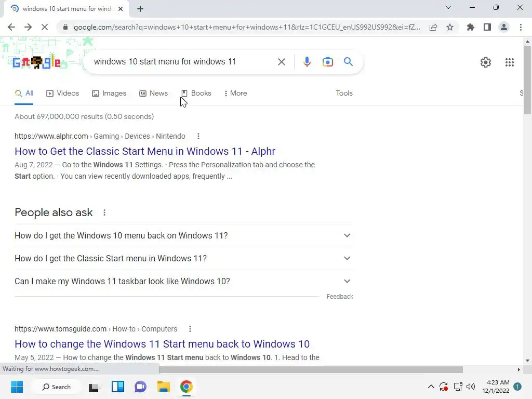Viewport: 532px width, 399px height.
Task: Open the Chat app on the taskbar
Action: (x=140, y=387)
